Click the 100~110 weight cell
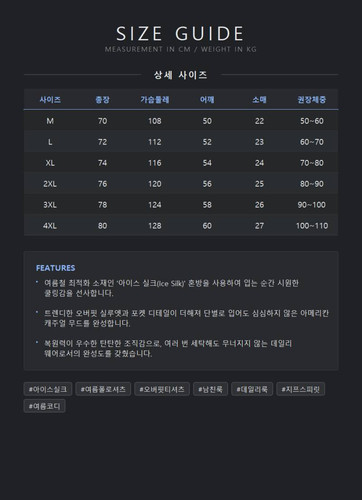 (x=312, y=226)
